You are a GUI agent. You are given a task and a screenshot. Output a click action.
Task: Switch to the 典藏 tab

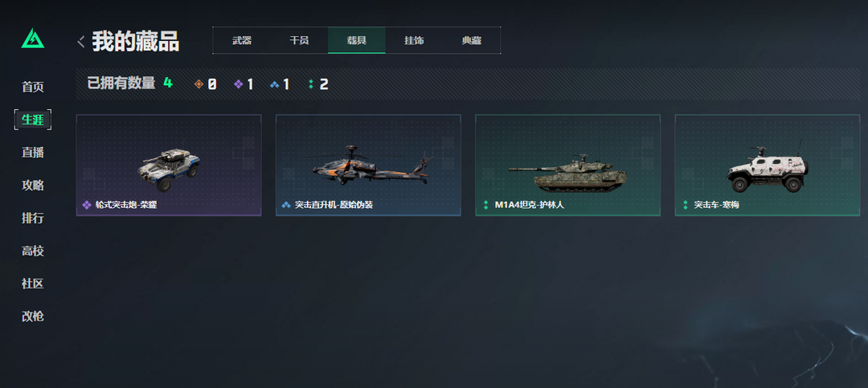point(472,40)
